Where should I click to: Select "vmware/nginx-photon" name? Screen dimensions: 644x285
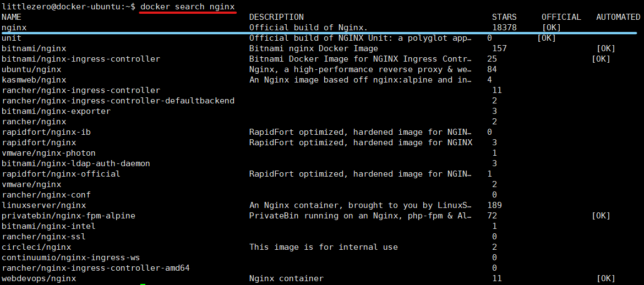click(x=48, y=153)
